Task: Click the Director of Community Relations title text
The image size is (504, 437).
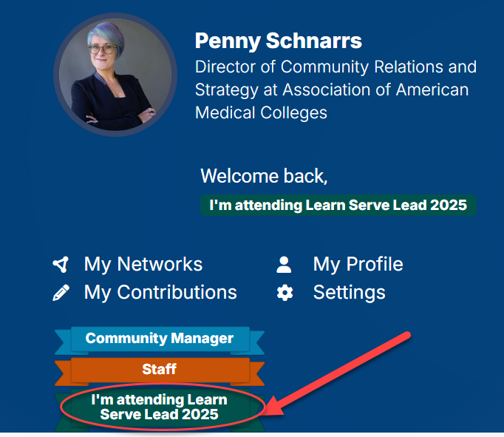Action: point(336,67)
